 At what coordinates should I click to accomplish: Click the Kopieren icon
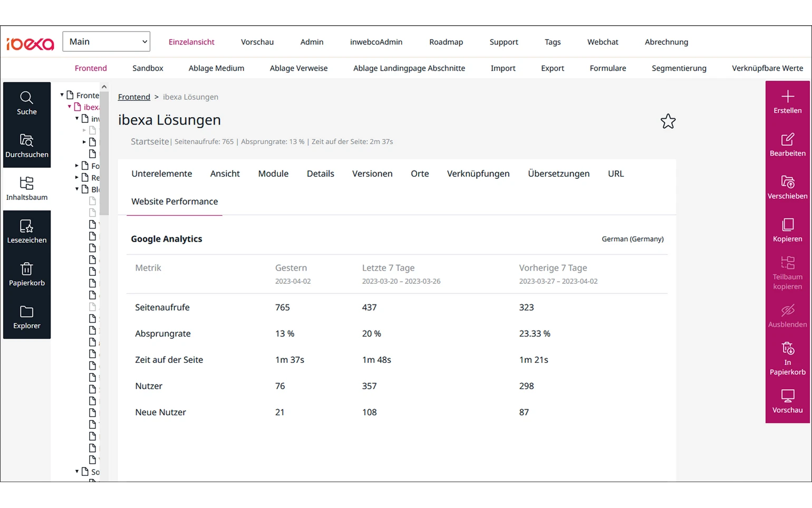click(x=787, y=229)
